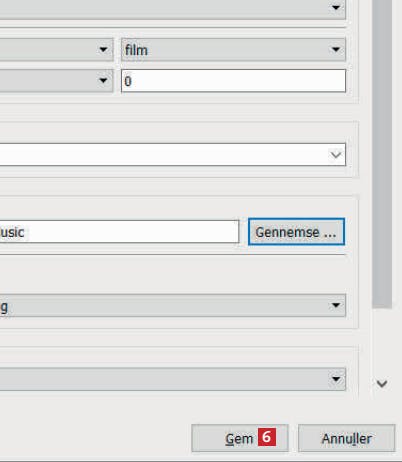Open the "film" dropdown list

pos(233,50)
